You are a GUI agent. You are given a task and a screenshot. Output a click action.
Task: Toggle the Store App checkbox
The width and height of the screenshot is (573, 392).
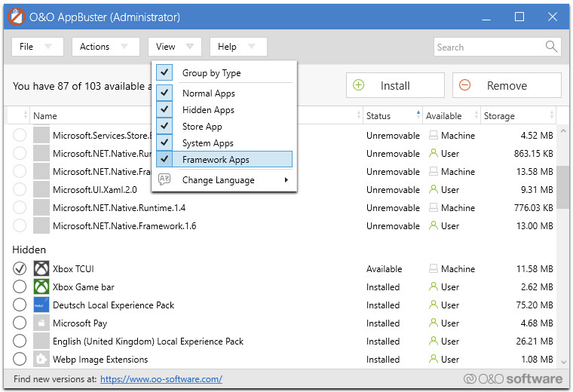(x=164, y=126)
